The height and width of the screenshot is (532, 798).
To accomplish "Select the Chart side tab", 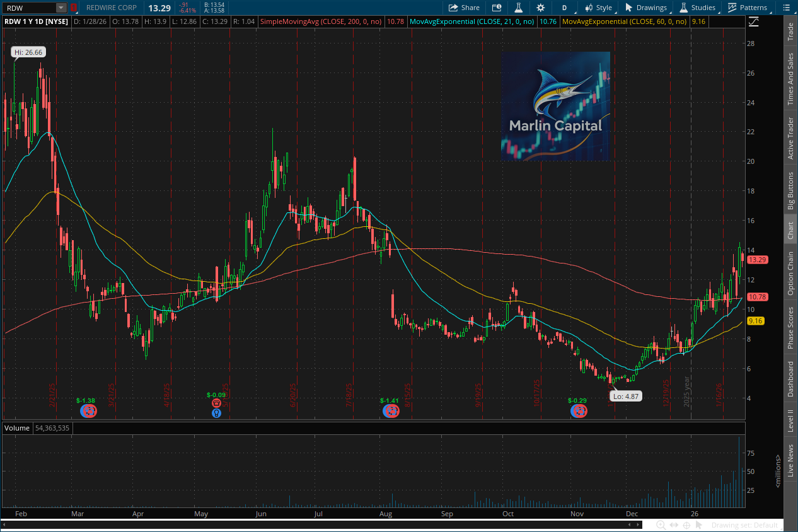I will pyautogui.click(x=790, y=231).
